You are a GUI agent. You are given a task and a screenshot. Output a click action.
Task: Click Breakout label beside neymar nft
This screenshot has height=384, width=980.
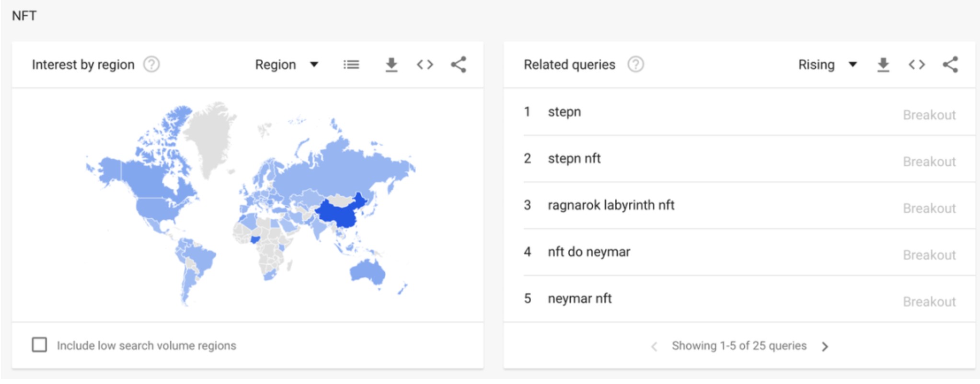929,302
